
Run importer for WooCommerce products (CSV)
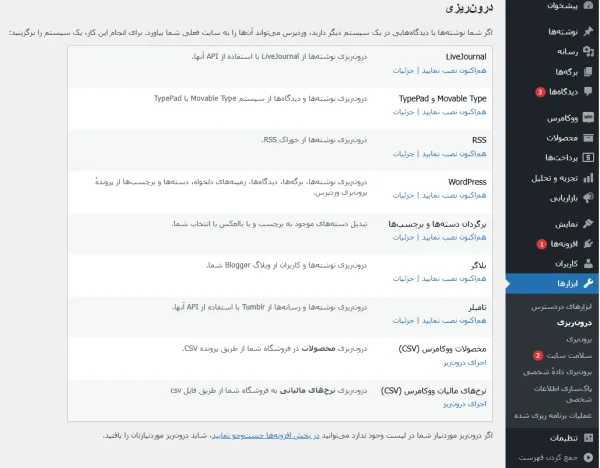465,362
